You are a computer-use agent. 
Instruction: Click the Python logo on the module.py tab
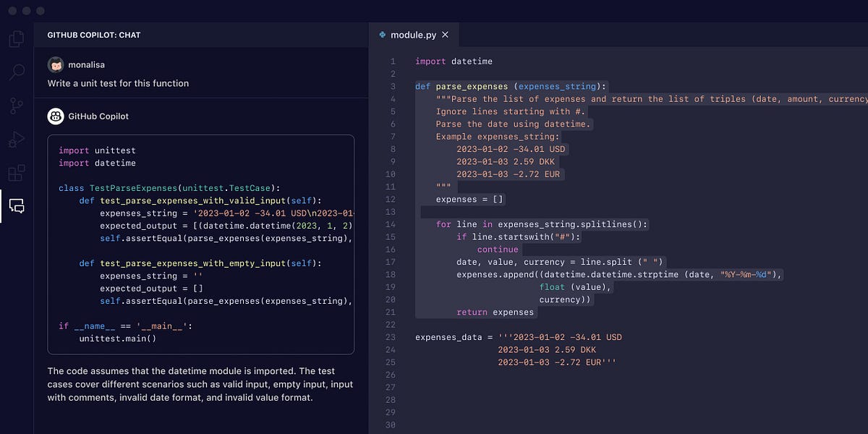[382, 34]
